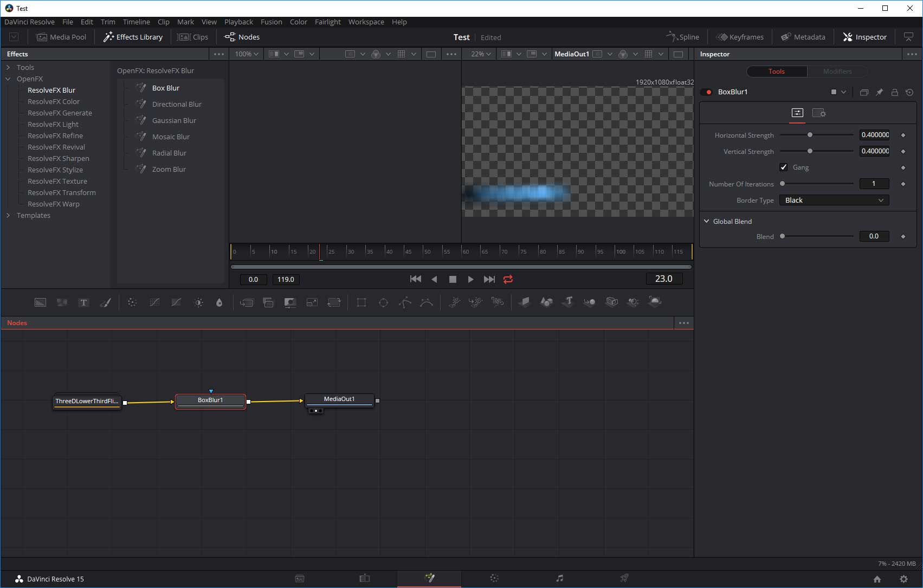
Task: Select Directional Blur effect
Action: pos(177,104)
